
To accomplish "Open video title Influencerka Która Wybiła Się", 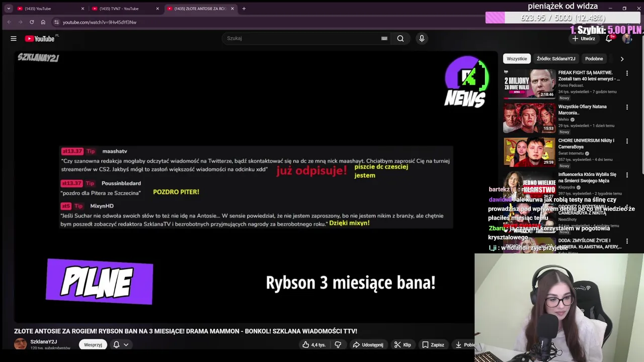I will click(587, 177).
